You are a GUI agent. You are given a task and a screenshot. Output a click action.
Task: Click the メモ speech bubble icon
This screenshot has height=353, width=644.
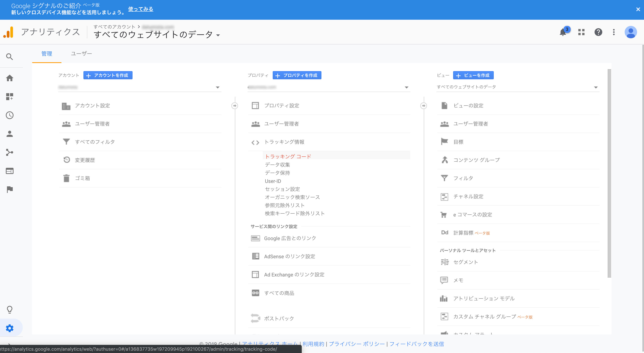pos(444,280)
